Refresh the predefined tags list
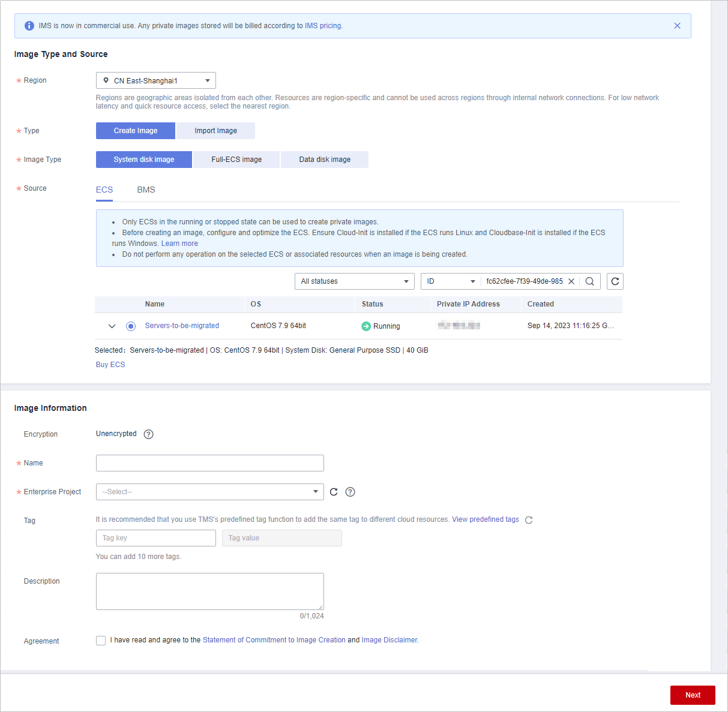The width and height of the screenshot is (728, 712). click(x=529, y=520)
